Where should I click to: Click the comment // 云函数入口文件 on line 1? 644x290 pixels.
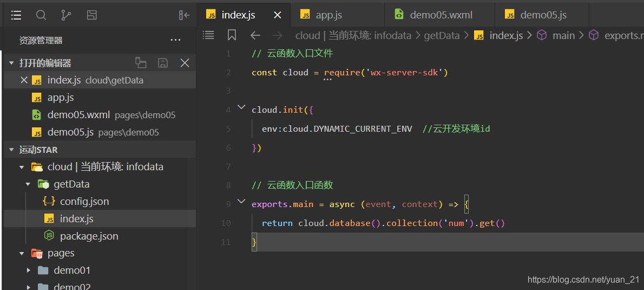pyautogui.click(x=292, y=54)
